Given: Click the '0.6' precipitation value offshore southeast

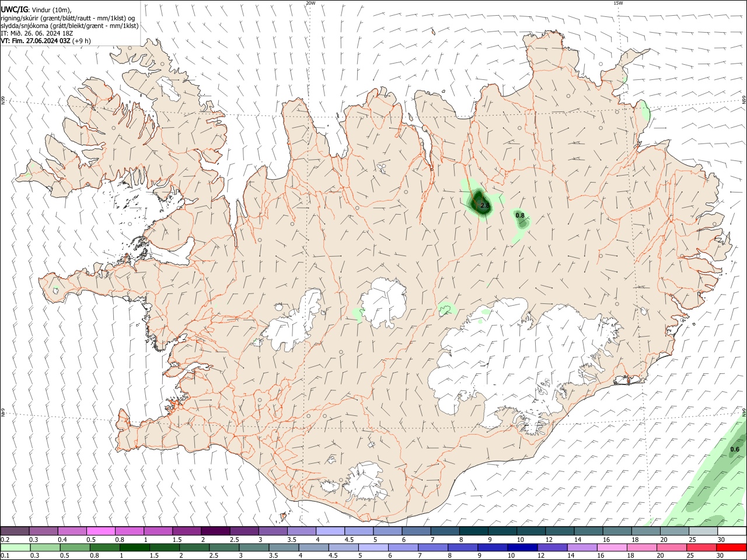Looking at the screenshot, I should [734, 449].
